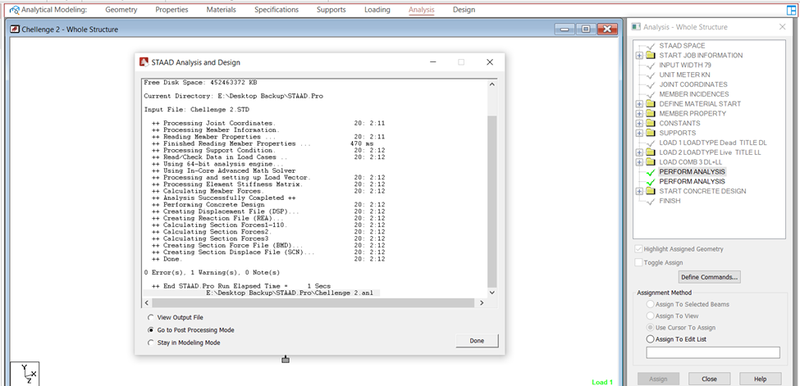Click the Assign To Edit List text field
The width and height of the screenshot is (800, 386).
(x=713, y=352)
